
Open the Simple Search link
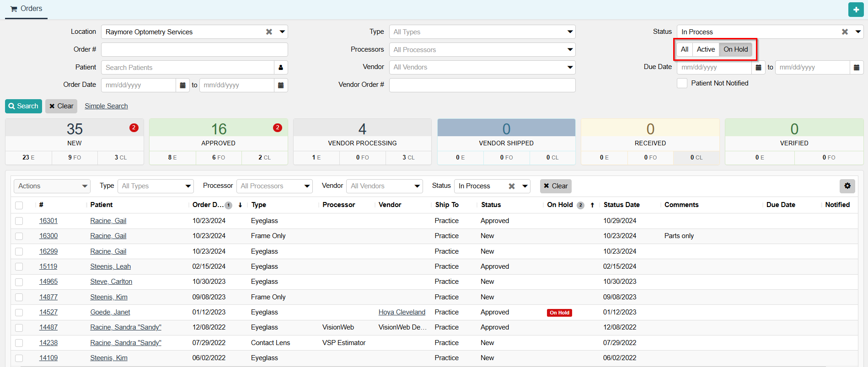[106, 106]
